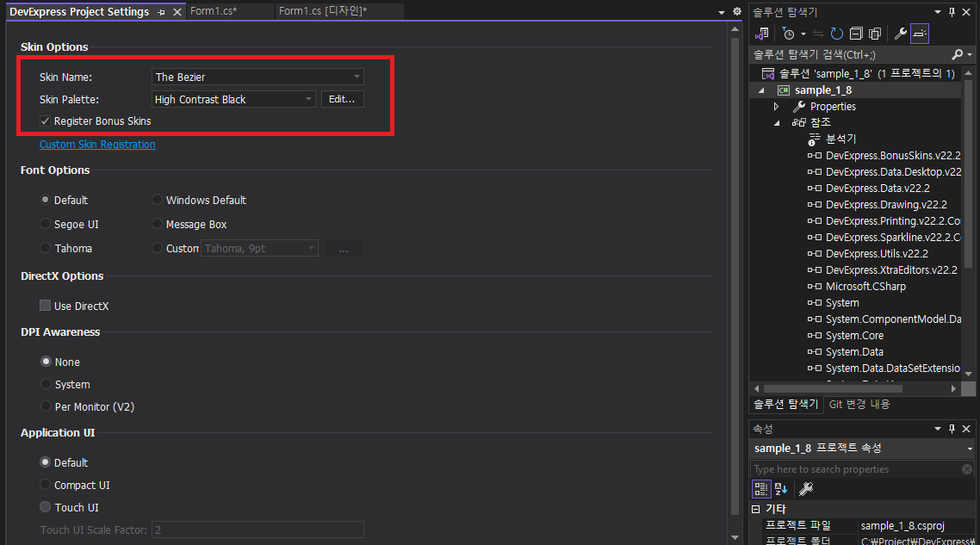Viewport: 980px width, 545px height.
Task: Click the 분석기 analyzers node icon
Action: coord(814,139)
